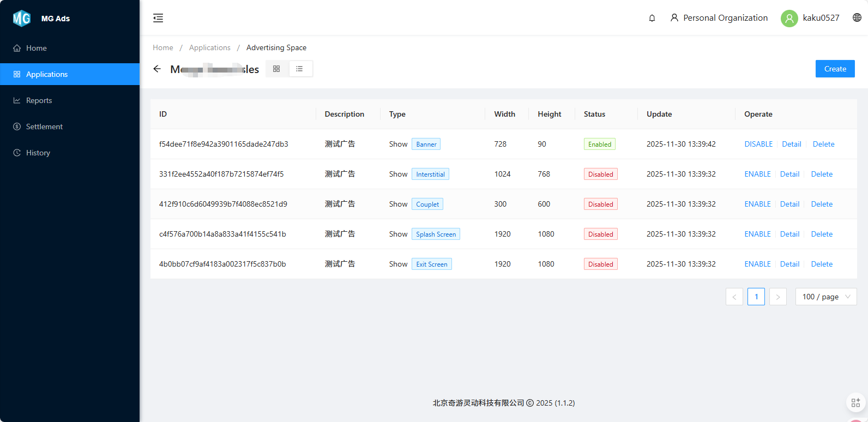Enable the Interstitial advertising space
This screenshot has width=868, height=422.
757,174
